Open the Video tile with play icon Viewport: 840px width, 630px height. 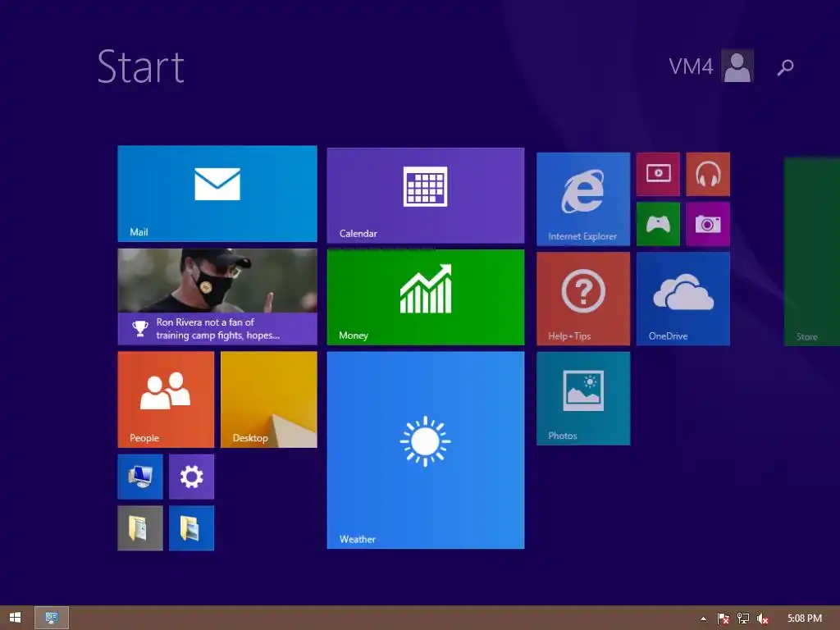coord(658,174)
